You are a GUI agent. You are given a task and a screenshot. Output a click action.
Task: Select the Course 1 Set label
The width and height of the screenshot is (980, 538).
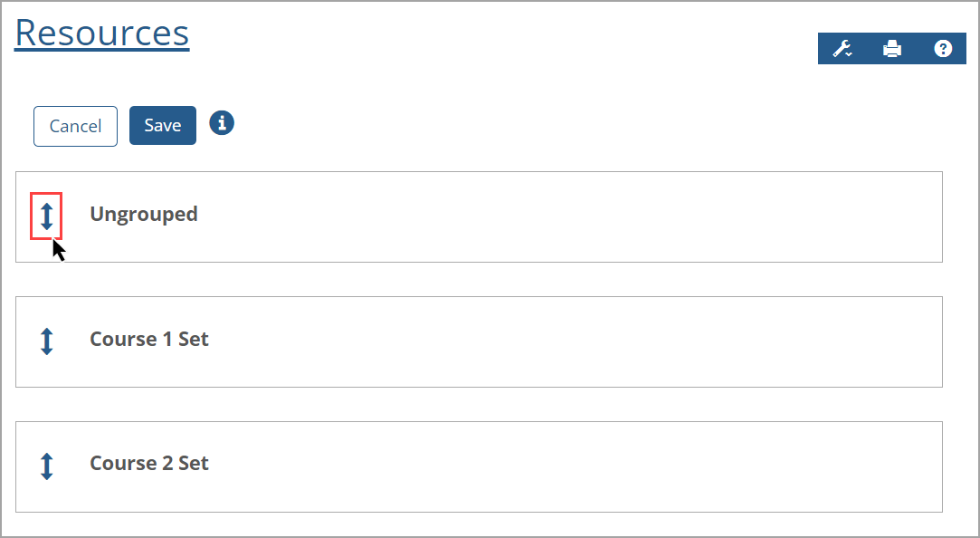pyautogui.click(x=149, y=340)
